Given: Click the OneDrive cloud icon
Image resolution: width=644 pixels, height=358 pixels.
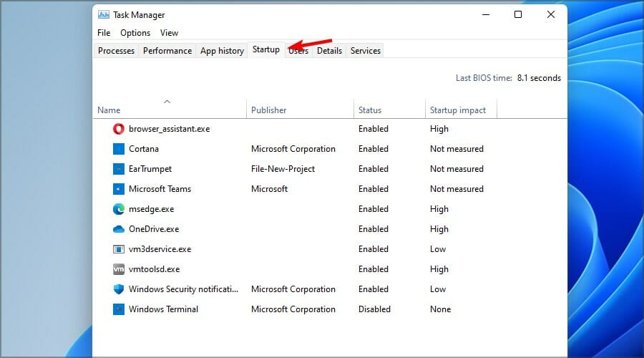Looking at the screenshot, I should tap(118, 229).
